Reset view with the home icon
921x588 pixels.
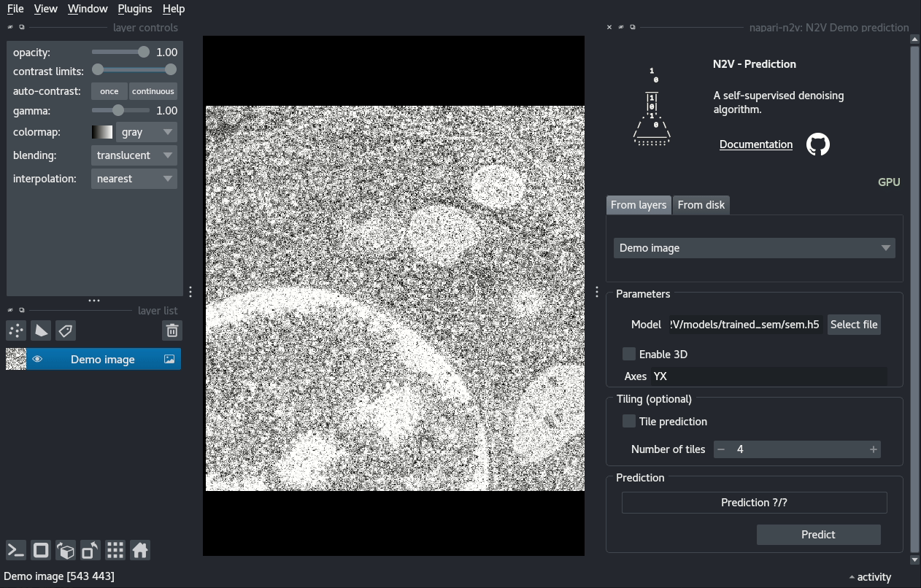[140, 550]
